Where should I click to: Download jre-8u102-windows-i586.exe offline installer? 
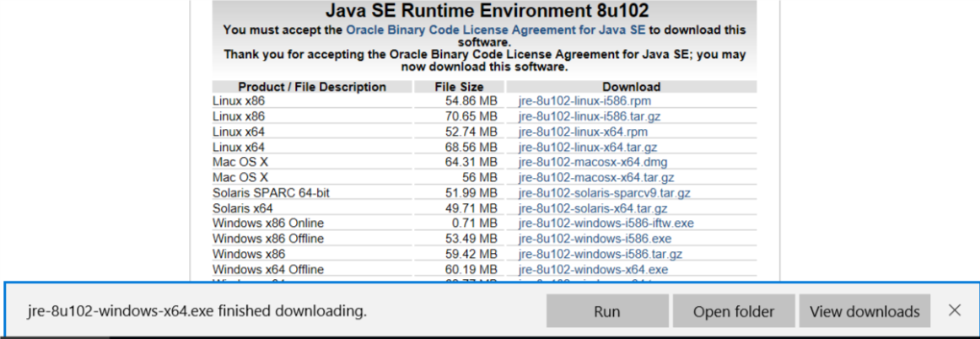[595, 239]
